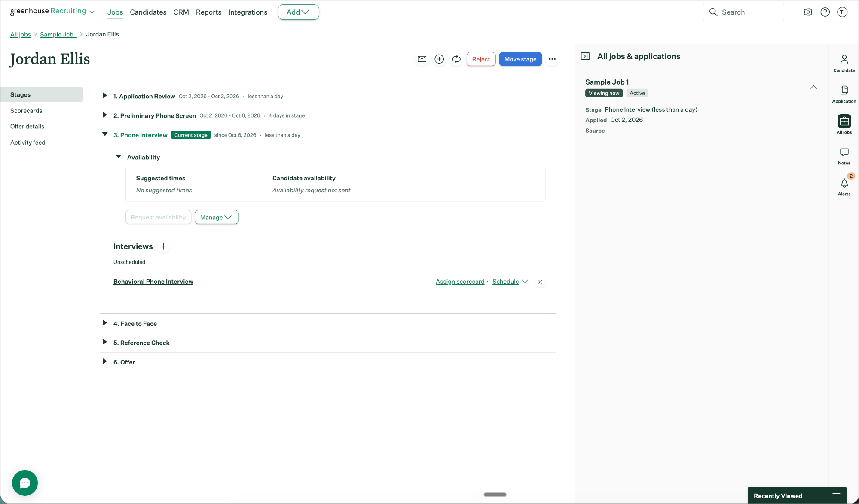This screenshot has height=504, width=859.
Task: Select Stages in the left menu
Action: pyautogui.click(x=42, y=94)
